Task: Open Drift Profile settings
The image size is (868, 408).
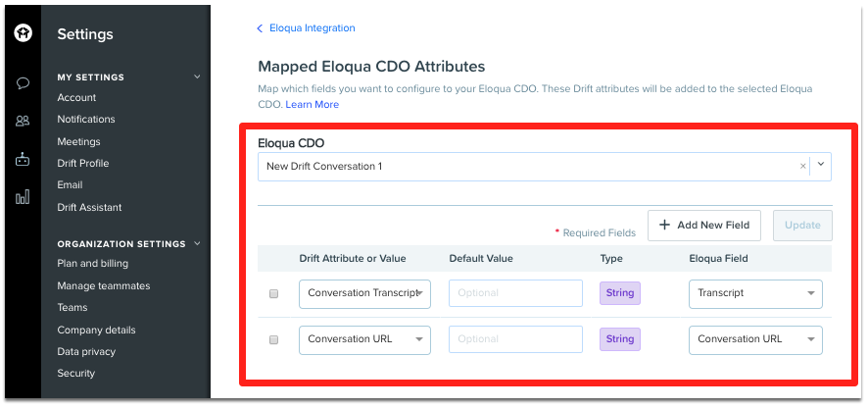Action: (83, 164)
